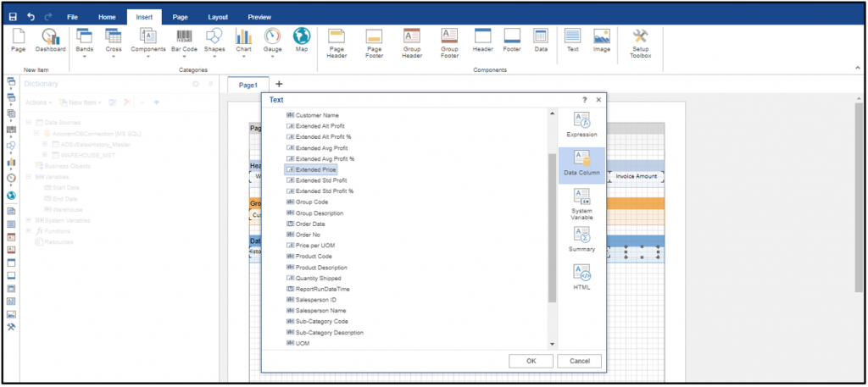This screenshot has height=387, width=868.
Task: Select the Page1 report tab
Action: click(248, 86)
